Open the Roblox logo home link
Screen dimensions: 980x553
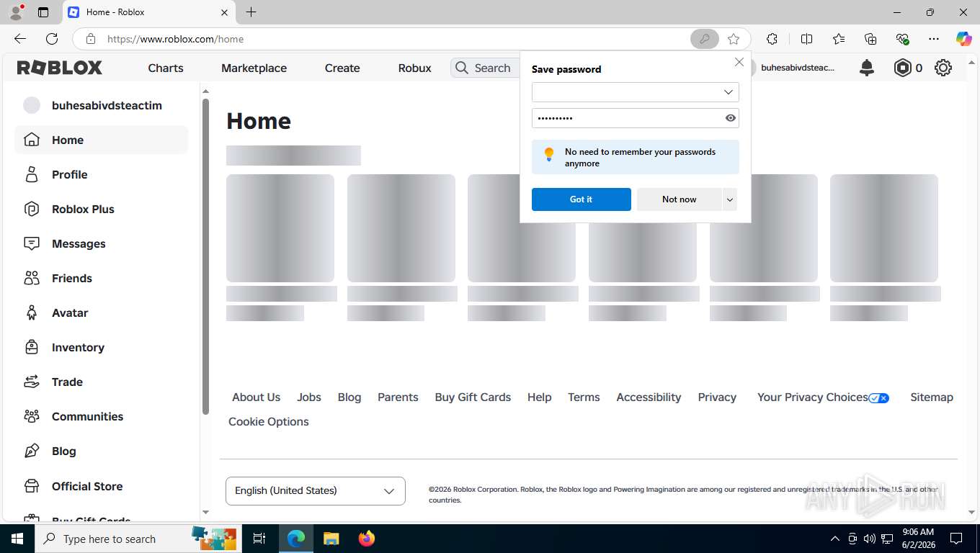[60, 68]
